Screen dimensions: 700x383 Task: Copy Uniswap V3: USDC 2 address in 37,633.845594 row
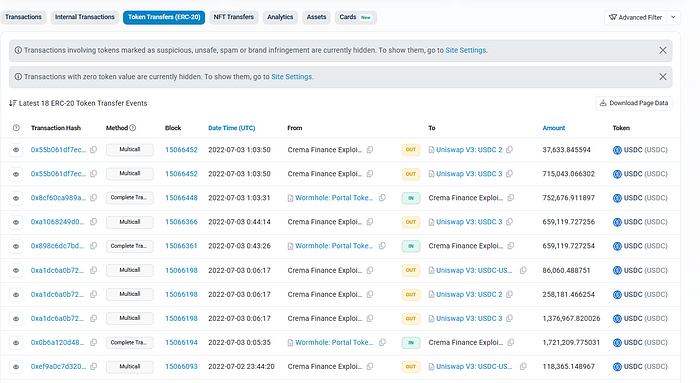point(509,150)
